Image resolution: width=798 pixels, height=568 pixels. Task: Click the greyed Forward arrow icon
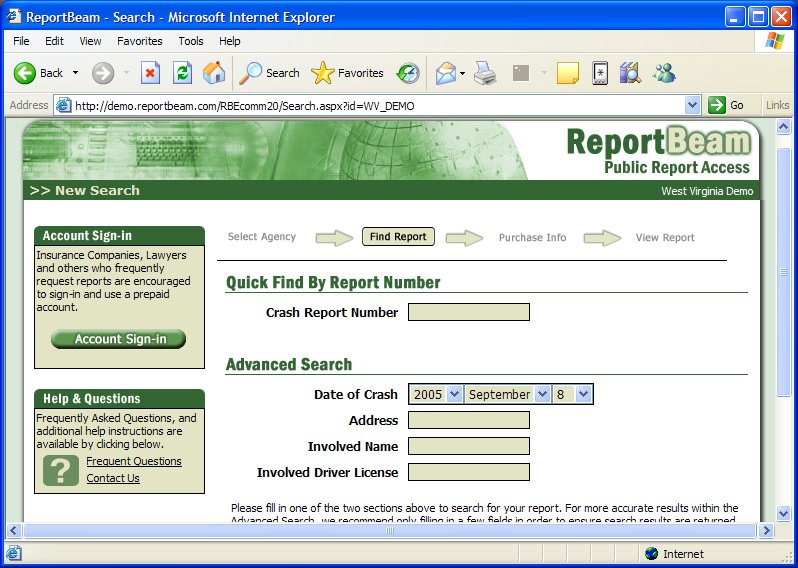click(x=103, y=73)
